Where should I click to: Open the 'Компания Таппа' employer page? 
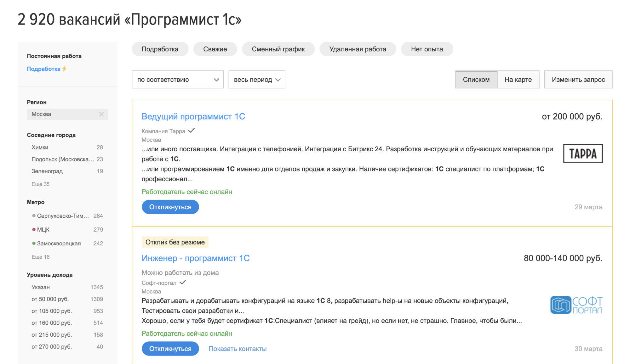(163, 131)
